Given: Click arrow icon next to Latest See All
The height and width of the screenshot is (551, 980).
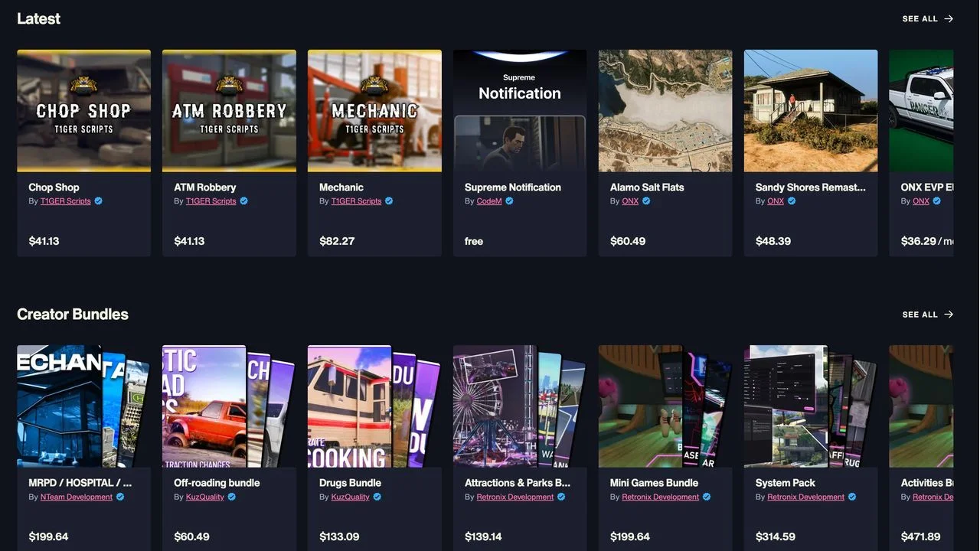Looking at the screenshot, I should point(949,19).
